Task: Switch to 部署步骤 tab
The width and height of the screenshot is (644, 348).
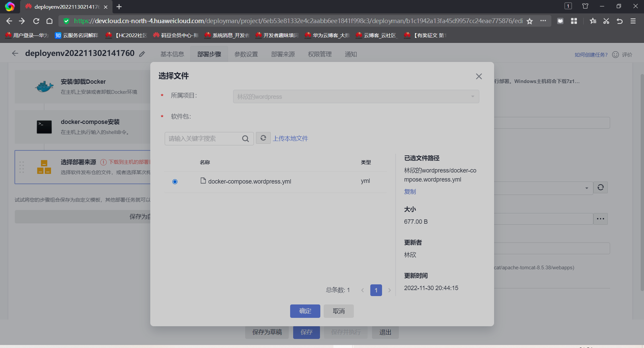Action: (209, 54)
